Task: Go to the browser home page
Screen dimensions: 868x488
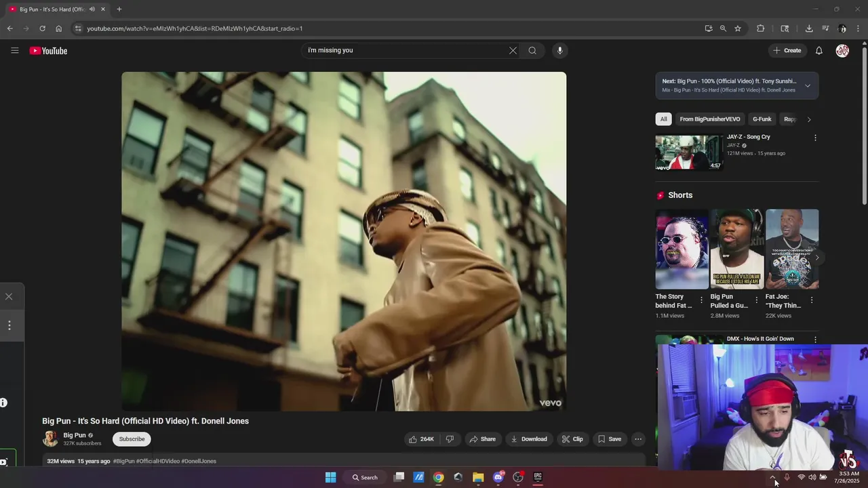Action: 58,28
